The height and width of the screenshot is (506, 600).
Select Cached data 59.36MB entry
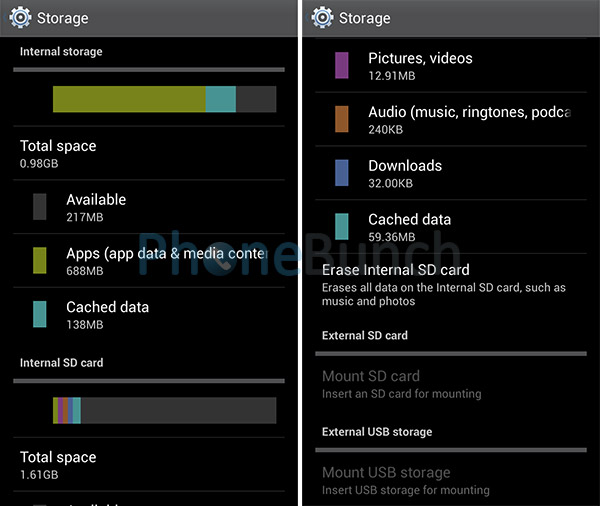coord(451,226)
